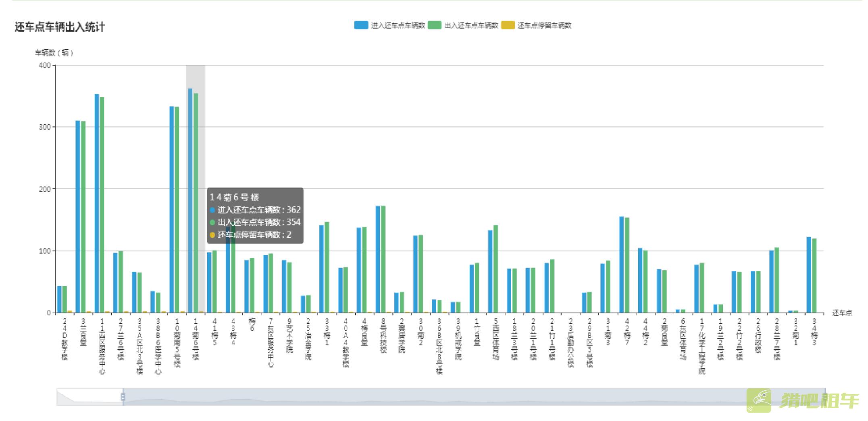Image resolution: width=868 pixels, height=421 pixels.
Task: Click the tooltip header 14菊6号楼
Action: [x=234, y=197]
